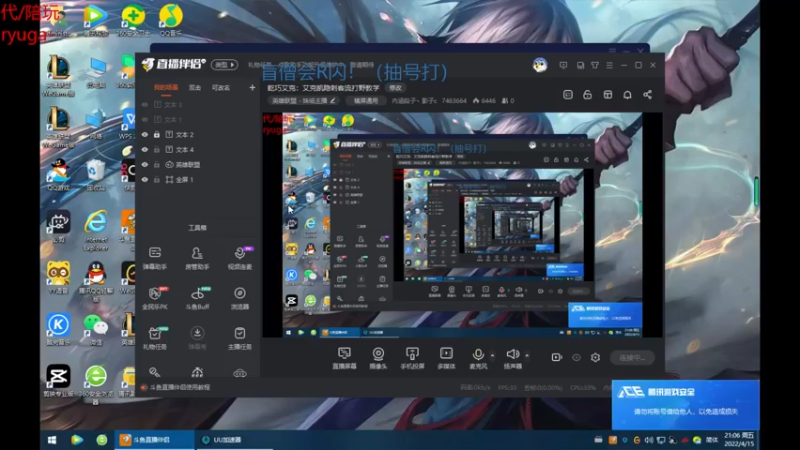Click 修改 to edit the stream title
The width and height of the screenshot is (800, 450).
[x=396, y=88]
